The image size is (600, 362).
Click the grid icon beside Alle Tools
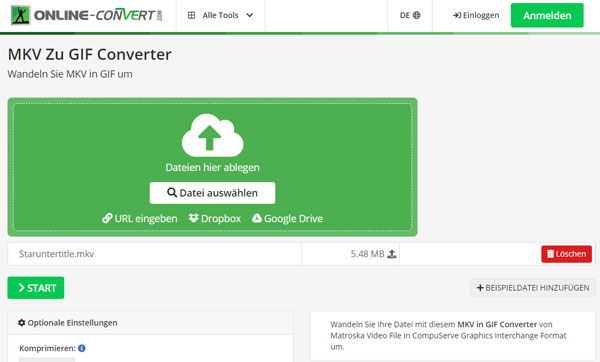191,15
